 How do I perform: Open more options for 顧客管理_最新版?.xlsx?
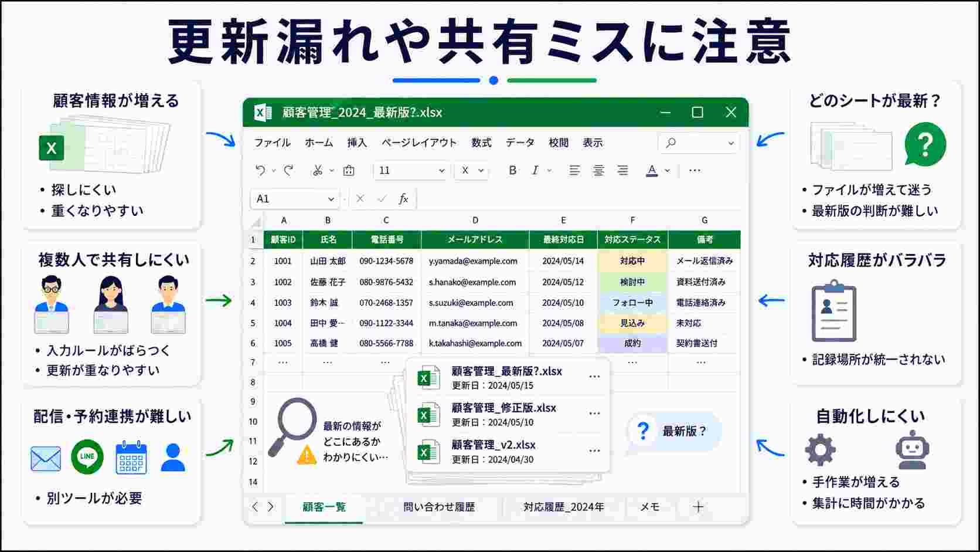point(594,377)
